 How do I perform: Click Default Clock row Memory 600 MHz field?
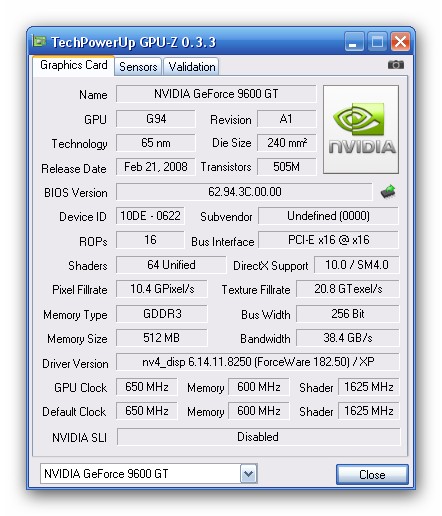pos(259,411)
